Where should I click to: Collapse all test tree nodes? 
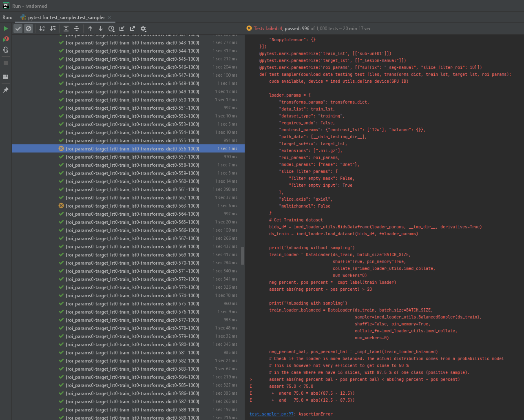[x=77, y=29]
